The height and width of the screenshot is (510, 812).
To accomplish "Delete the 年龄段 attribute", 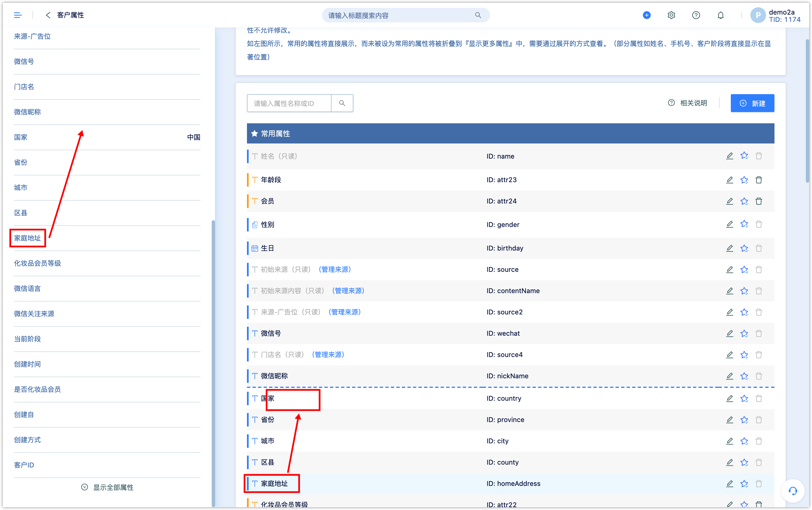I will click(x=759, y=180).
